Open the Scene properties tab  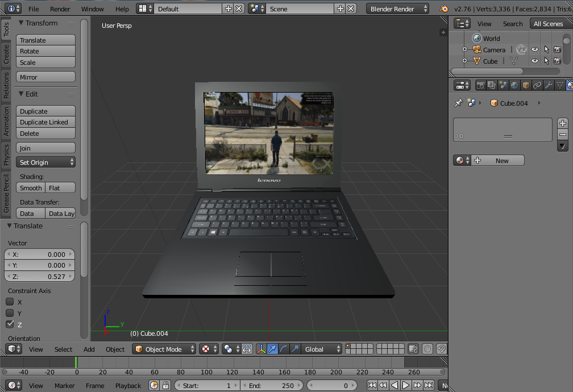[503, 85]
